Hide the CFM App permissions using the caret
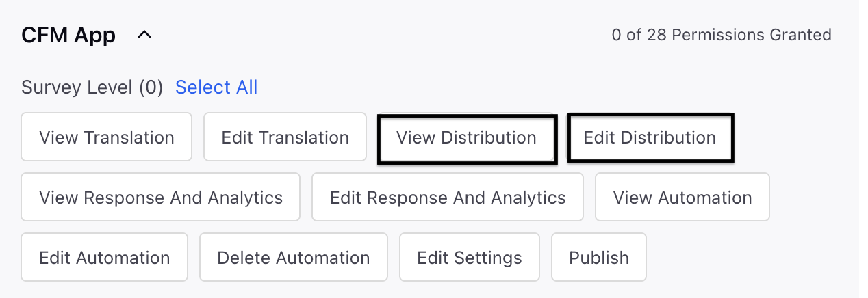Screen dimensions: 868x298 144,35
